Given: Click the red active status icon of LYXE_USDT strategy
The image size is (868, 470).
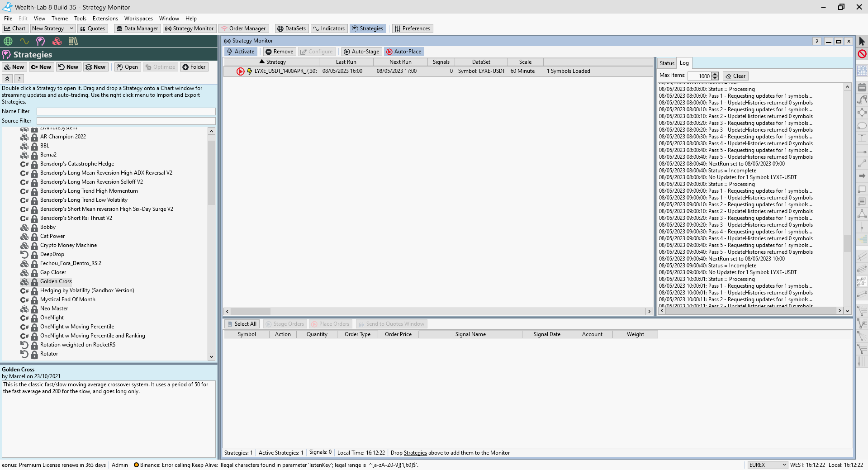Looking at the screenshot, I should (x=240, y=71).
